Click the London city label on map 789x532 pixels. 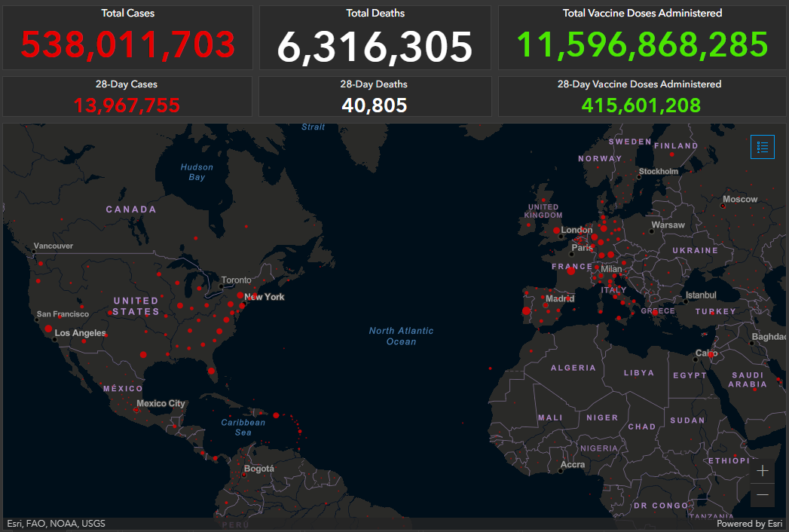[x=576, y=231]
